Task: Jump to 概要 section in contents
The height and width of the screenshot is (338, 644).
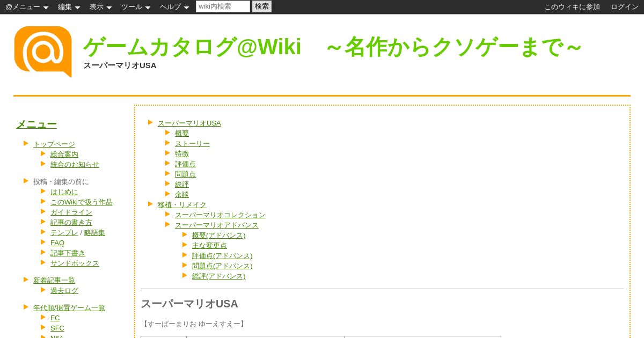Action: [182, 133]
